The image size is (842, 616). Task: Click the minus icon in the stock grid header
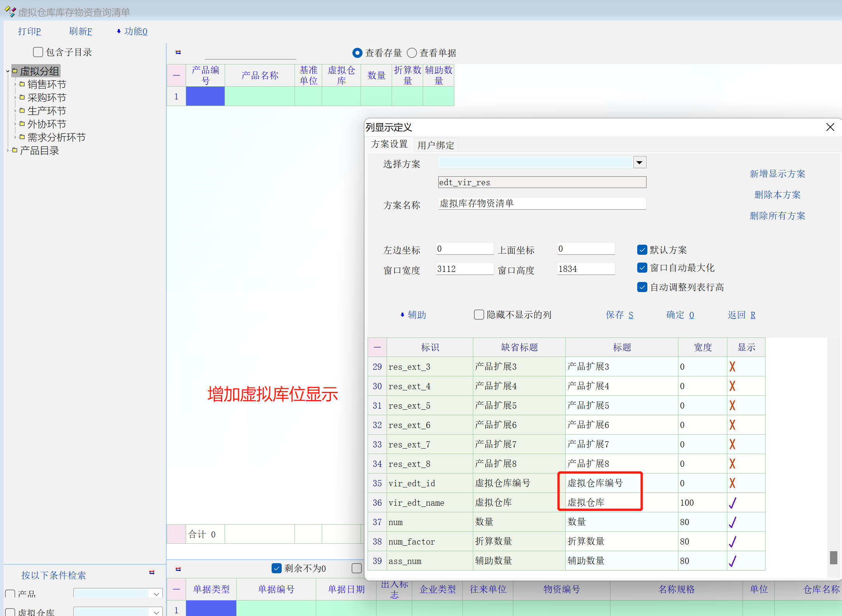click(x=176, y=75)
